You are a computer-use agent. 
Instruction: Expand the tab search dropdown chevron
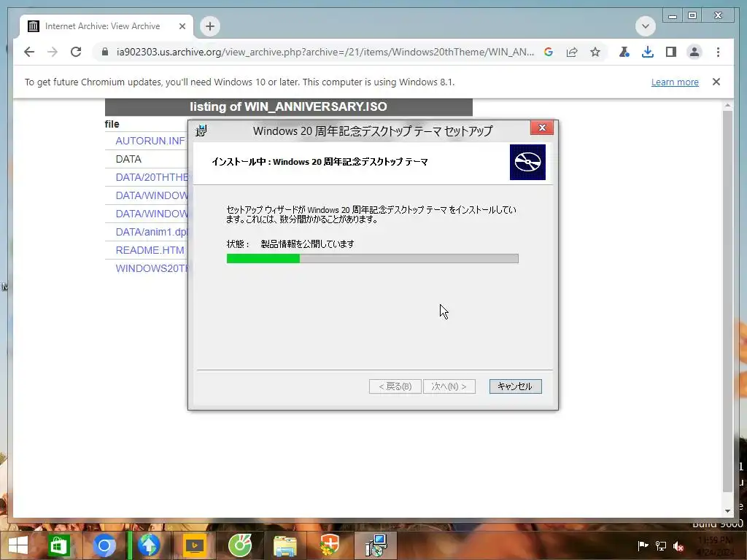646,26
